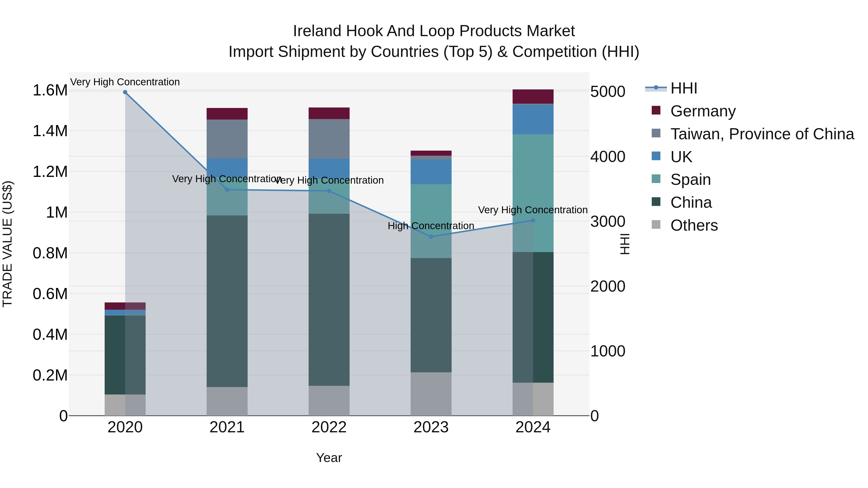This screenshot has width=868, height=488.
Task: Click the HHI line marker in legend
Action: pos(656,88)
